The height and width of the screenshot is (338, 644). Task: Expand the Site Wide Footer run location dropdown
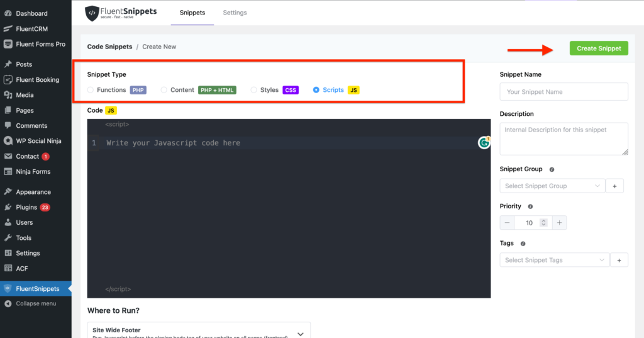199,332
